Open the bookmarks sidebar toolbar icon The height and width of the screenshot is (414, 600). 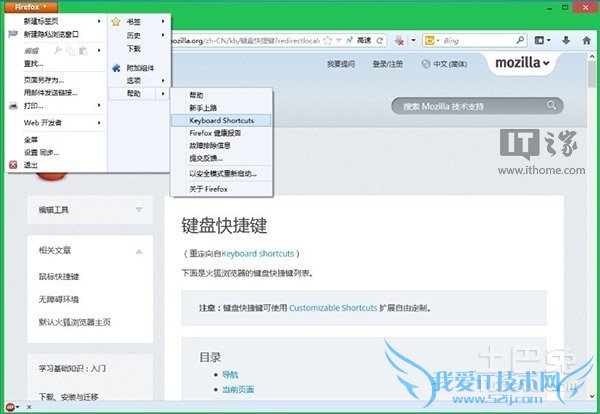(x=540, y=40)
